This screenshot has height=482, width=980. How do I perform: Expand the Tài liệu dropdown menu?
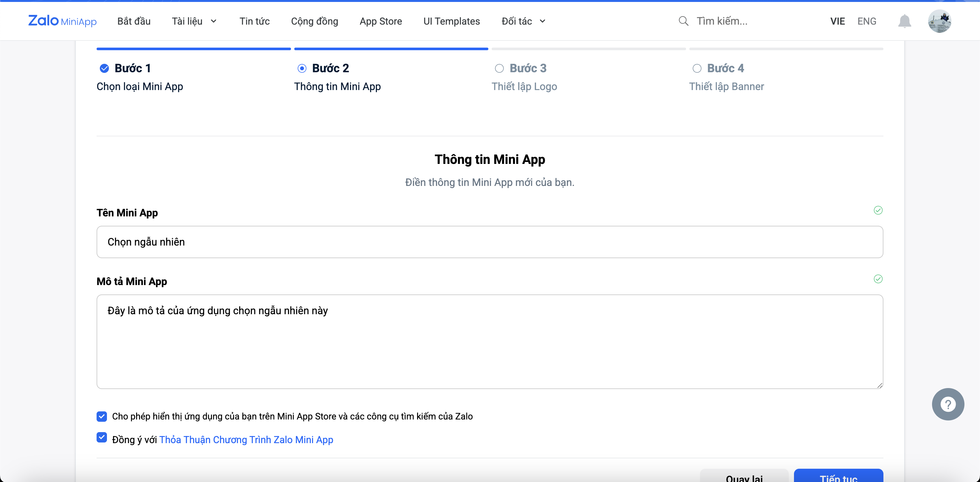pos(194,21)
